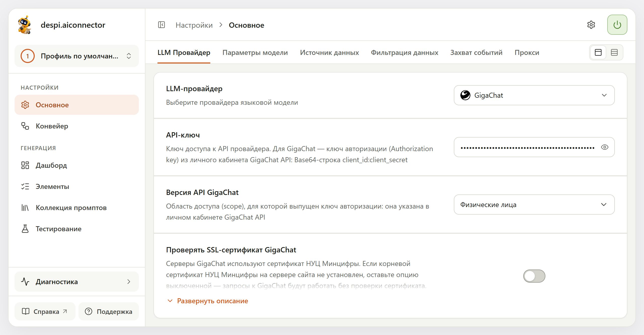The height and width of the screenshot is (335, 644).
Task: Switch to Фильтрация данных tab
Action: point(405,53)
